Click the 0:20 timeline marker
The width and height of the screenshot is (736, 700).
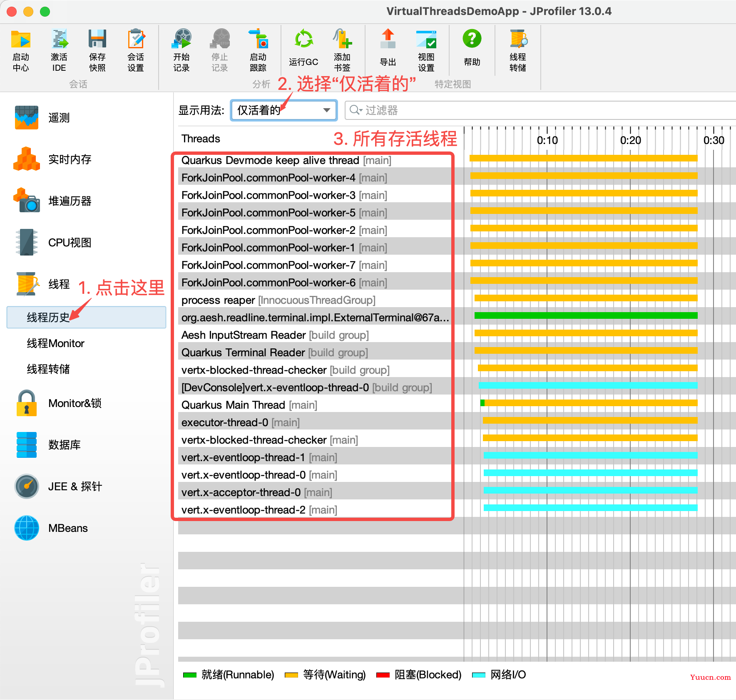coord(630,140)
